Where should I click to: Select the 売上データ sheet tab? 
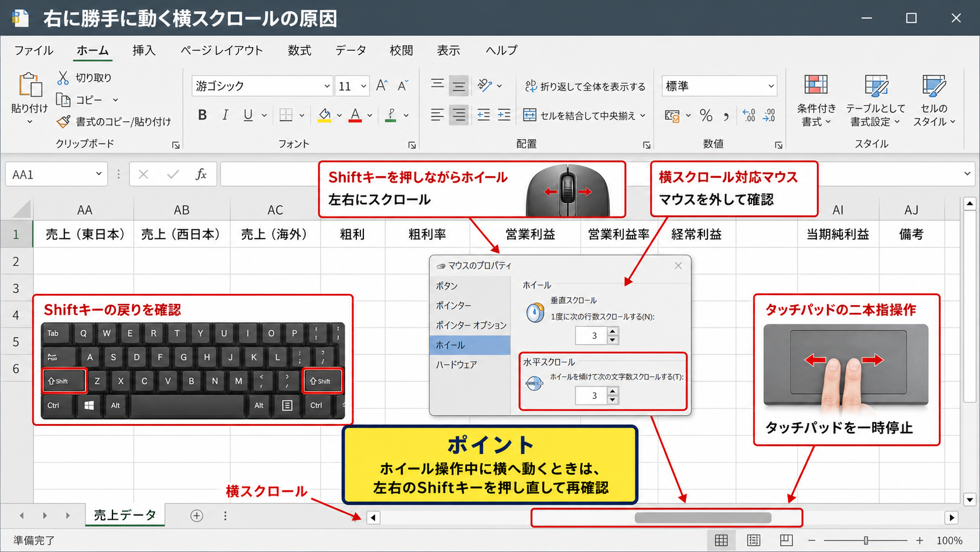pos(125,515)
